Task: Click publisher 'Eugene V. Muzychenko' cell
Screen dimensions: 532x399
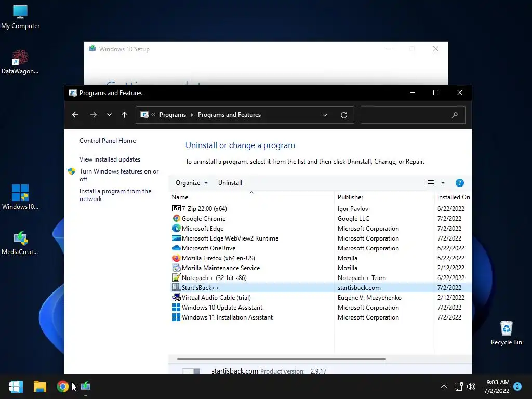Action: [369, 297]
